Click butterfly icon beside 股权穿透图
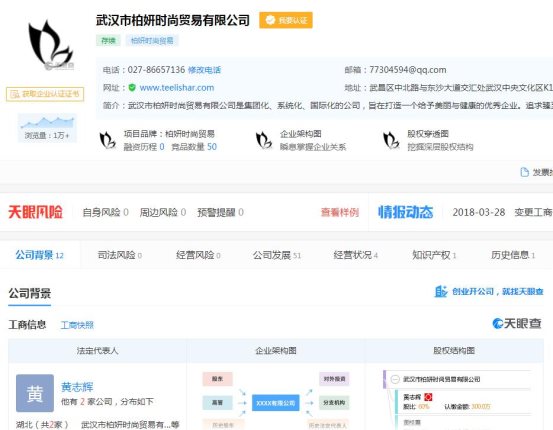This screenshot has height=430, width=553. pos(391,140)
